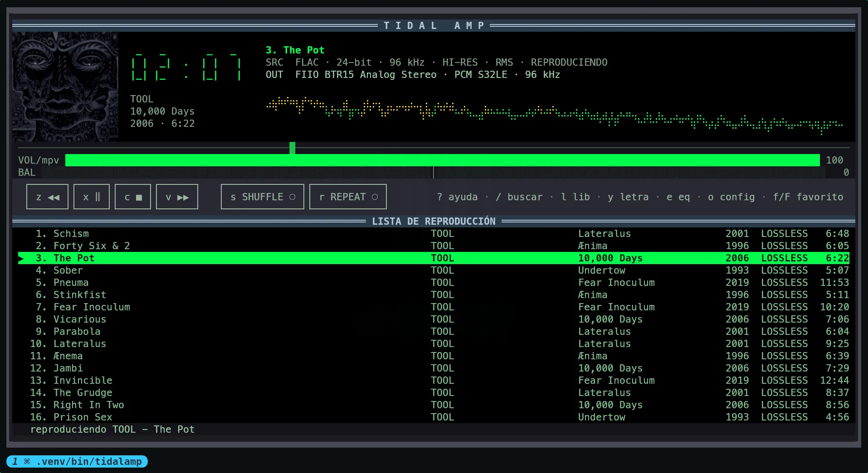Click the SRC FLAC 24-bit info line
The height and width of the screenshot is (473, 868).
pyautogui.click(x=436, y=62)
